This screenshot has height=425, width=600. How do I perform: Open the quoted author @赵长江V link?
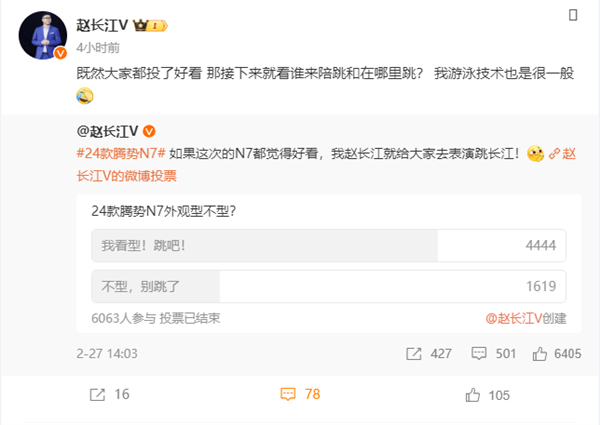[107, 131]
